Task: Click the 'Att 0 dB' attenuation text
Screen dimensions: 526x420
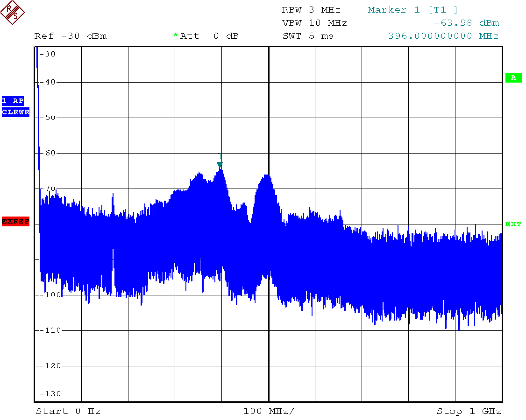Action: 209,36
